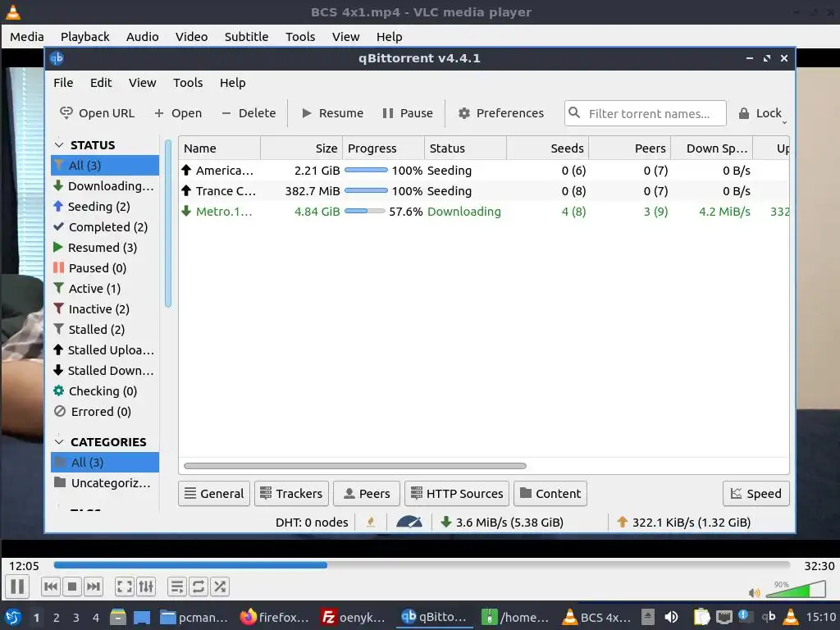
Task: Sort by the Progress column header
Action: pos(384,148)
